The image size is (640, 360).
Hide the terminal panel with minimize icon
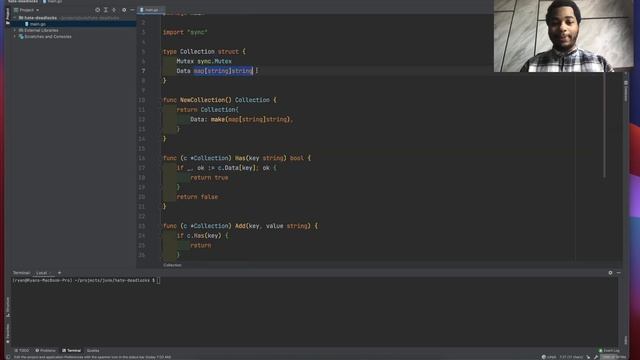pyautogui.click(x=618, y=273)
